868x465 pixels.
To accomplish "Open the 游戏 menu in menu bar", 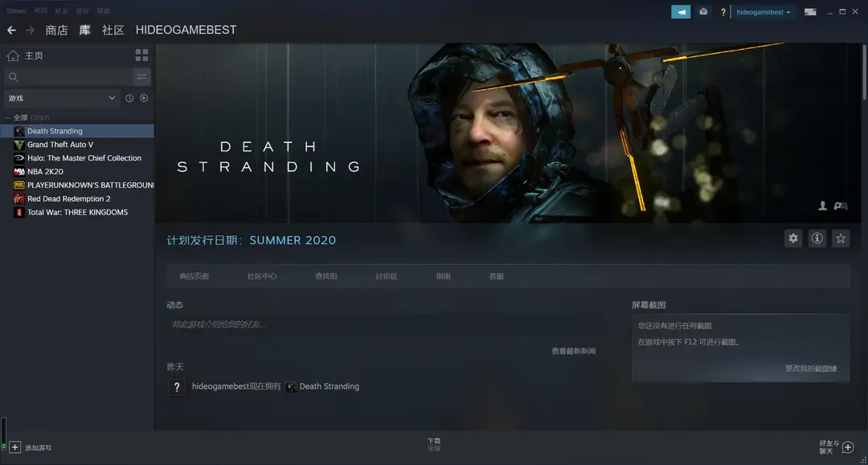I will (82, 11).
